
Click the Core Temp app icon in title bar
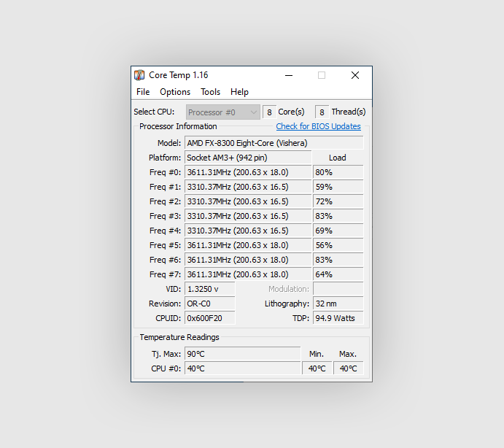(x=139, y=75)
